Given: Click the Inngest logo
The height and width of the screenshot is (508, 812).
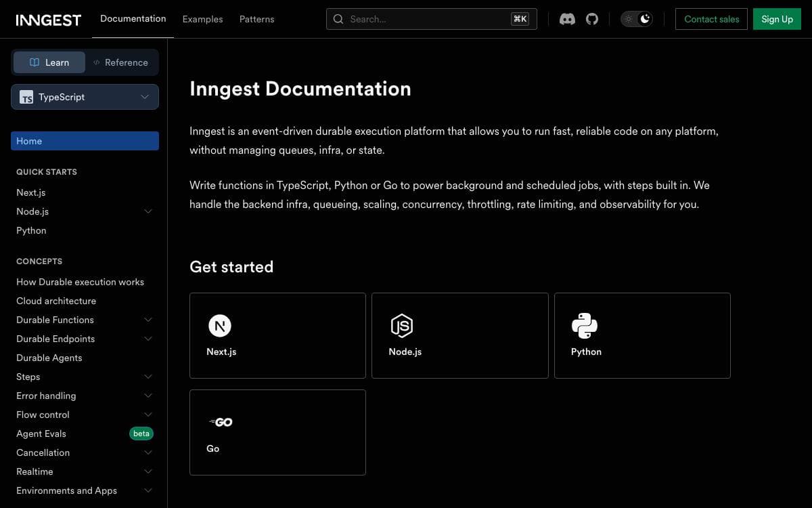Looking at the screenshot, I should pyautogui.click(x=49, y=20).
